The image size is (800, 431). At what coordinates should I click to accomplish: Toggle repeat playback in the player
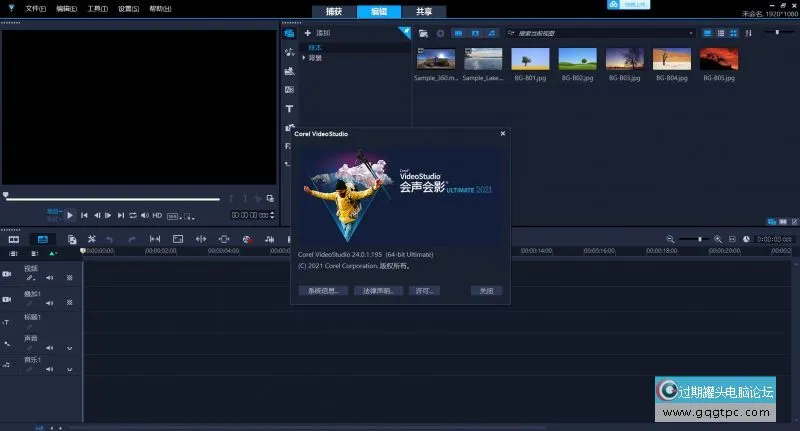tap(132, 215)
